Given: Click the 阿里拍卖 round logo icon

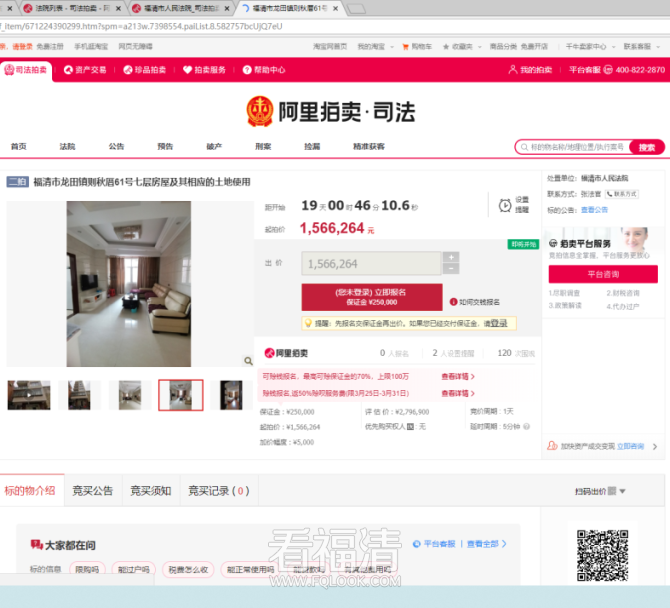Looking at the screenshot, I should (269, 353).
